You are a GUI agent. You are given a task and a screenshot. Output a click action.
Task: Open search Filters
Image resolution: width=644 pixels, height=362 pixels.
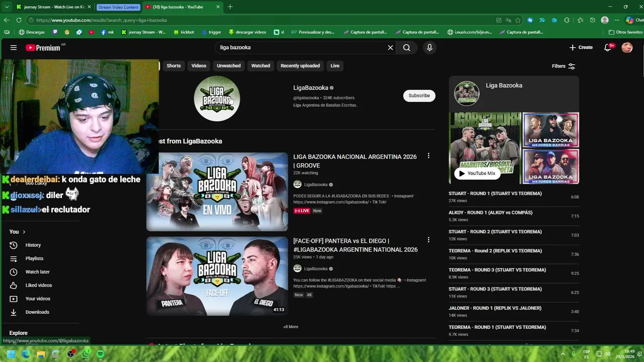tap(563, 66)
